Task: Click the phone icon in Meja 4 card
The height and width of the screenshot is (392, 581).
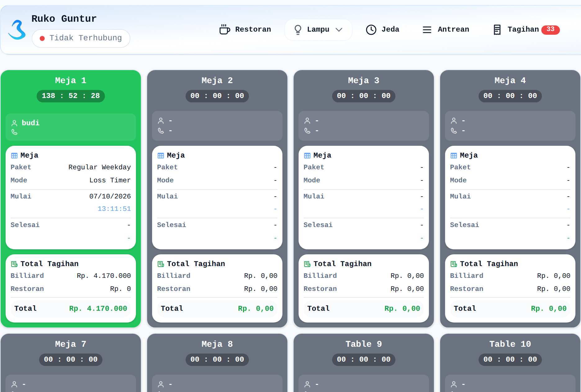Action: [454, 131]
